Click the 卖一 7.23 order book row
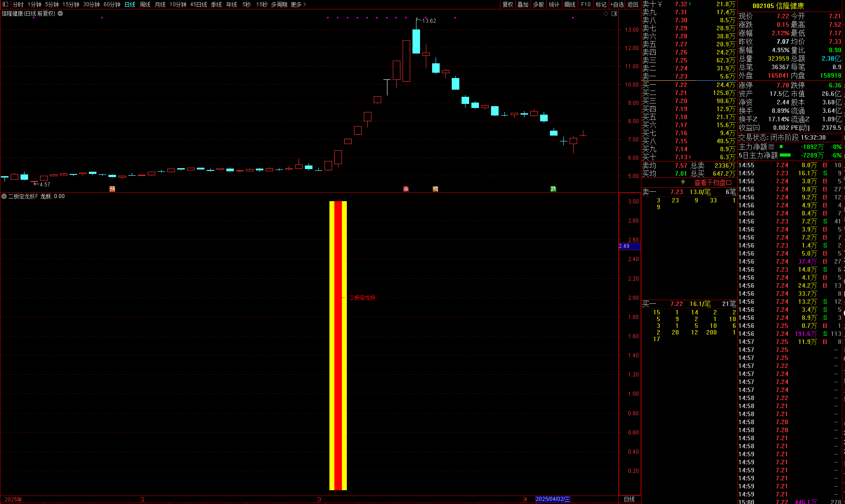The width and height of the screenshot is (845, 504). (x=689, y=77)
